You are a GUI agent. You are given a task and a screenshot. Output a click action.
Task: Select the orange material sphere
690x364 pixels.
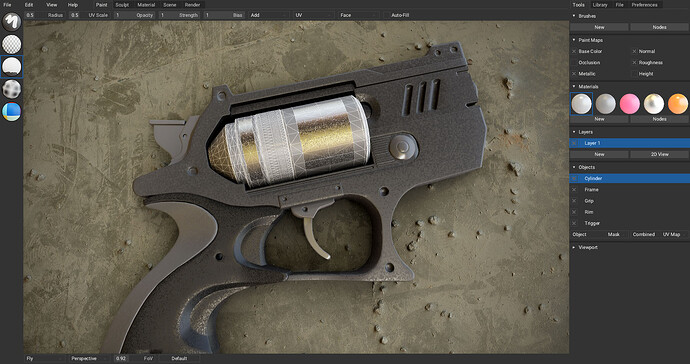coord(678,104)
